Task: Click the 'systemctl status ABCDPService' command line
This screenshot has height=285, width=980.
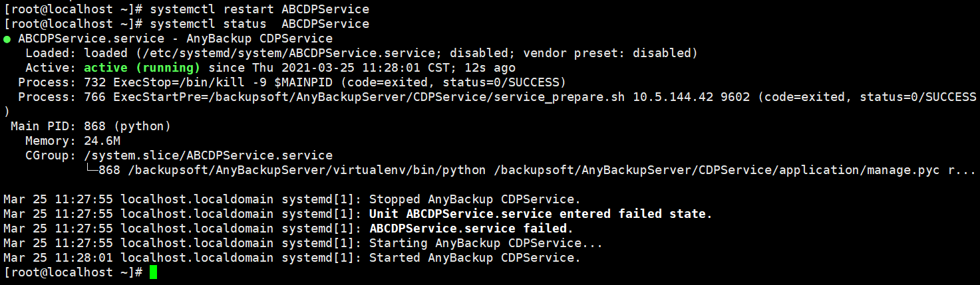Action: [259, 24]
